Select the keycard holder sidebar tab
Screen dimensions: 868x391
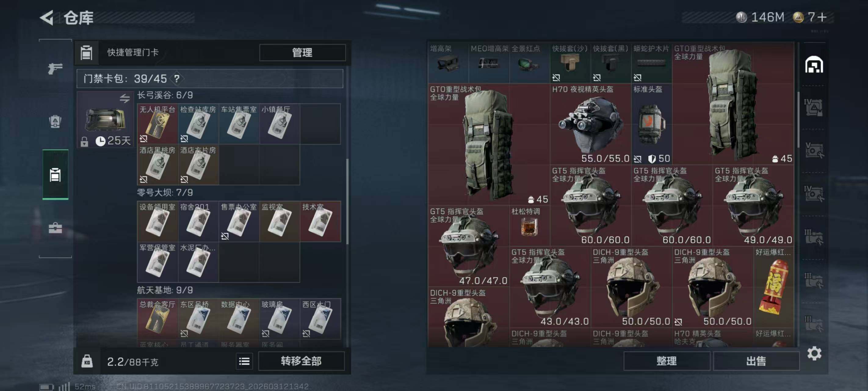tap(55, 175)
